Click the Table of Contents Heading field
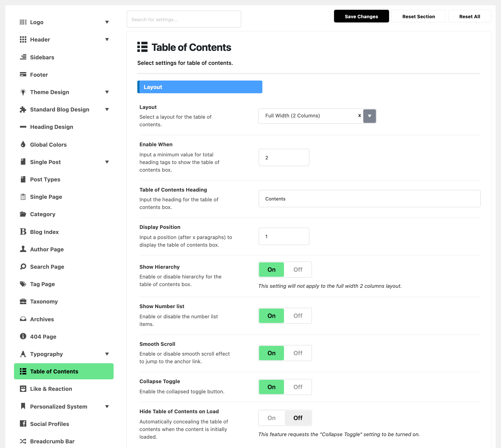501x448 pixels. point(369,199)
